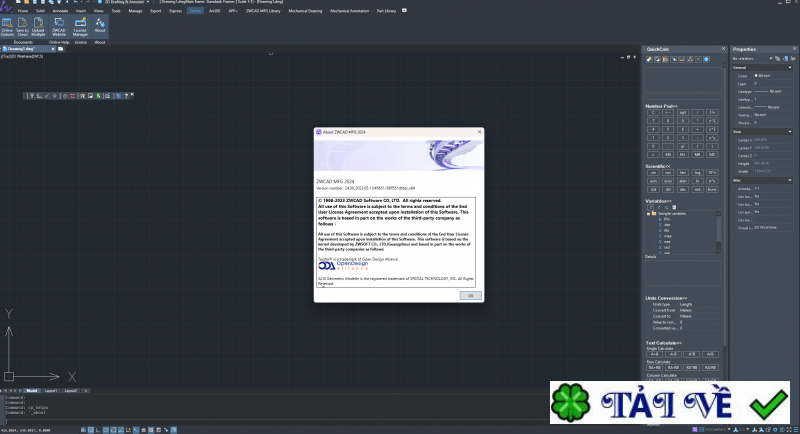Switch to the Layout1 tab

pos(51,390)
